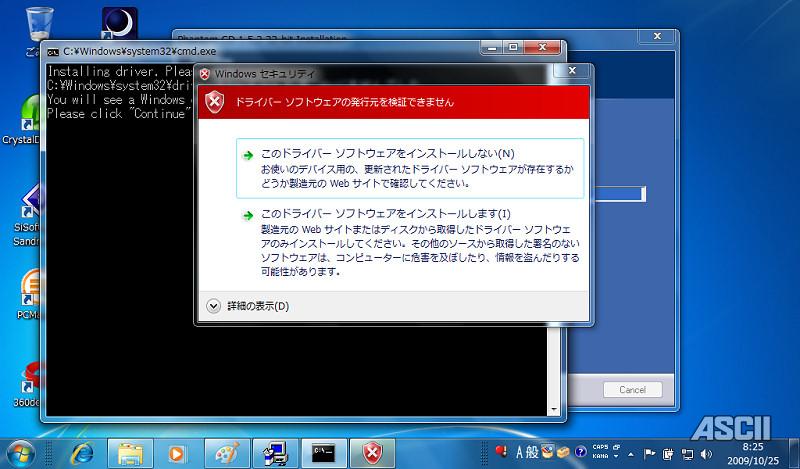
Task: Click the power plug tray icon
Action: pyautogui.click(x=668, y=454)
